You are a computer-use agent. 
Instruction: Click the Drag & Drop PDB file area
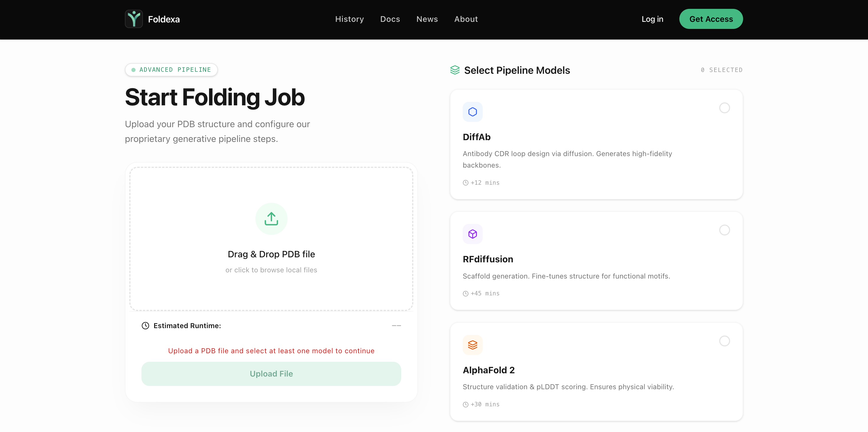point(271,254)
